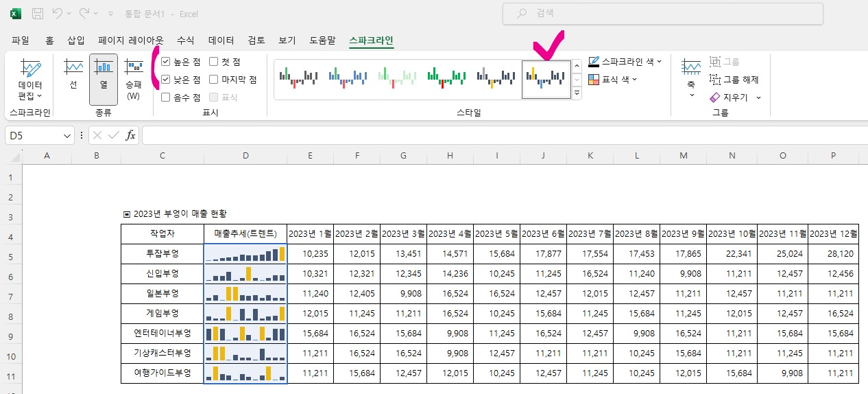
Task: Enable the 음수 점 checkbox
Action: [x=166, y=97]
